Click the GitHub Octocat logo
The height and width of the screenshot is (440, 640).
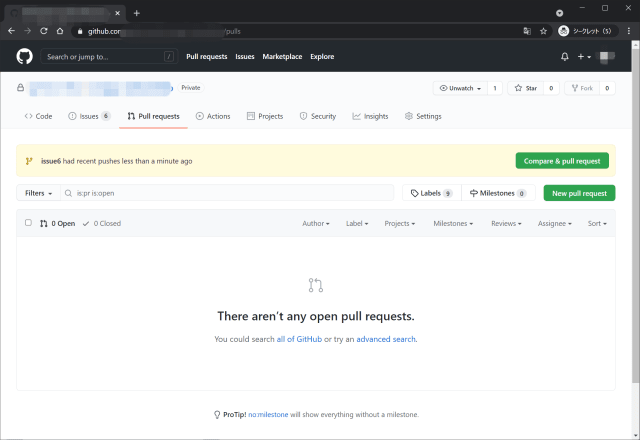click(24, 56)
